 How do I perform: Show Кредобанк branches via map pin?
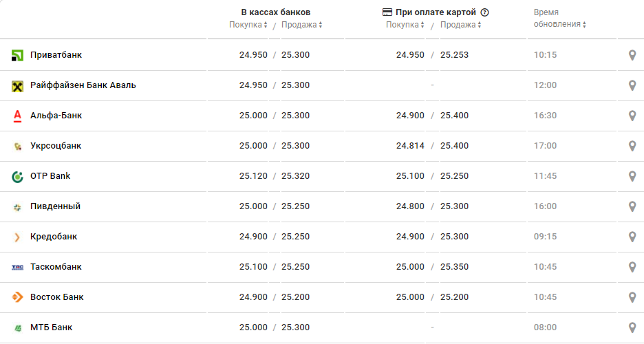pos(632,237)
